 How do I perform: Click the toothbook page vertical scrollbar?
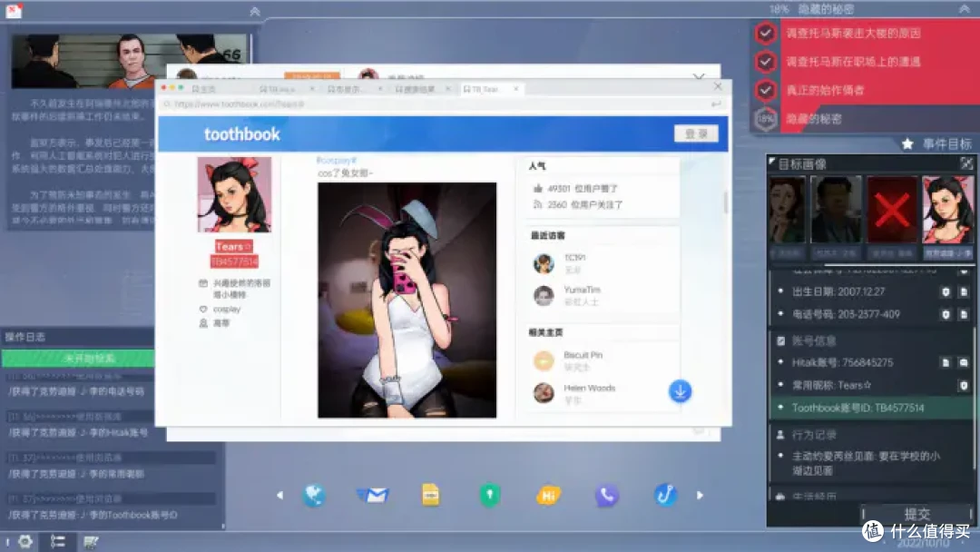(726, 202)
